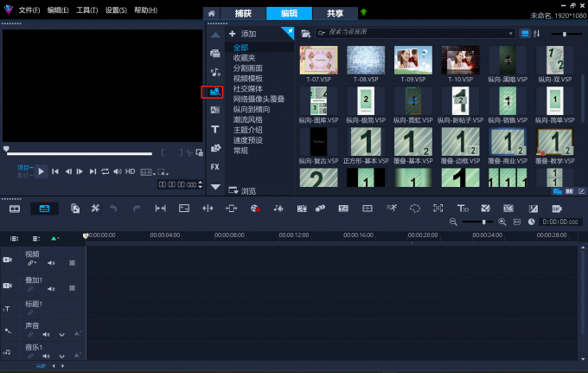Switch to the 捕获 tab
This screenshot has height=373, width=588.
coord(243,14)
